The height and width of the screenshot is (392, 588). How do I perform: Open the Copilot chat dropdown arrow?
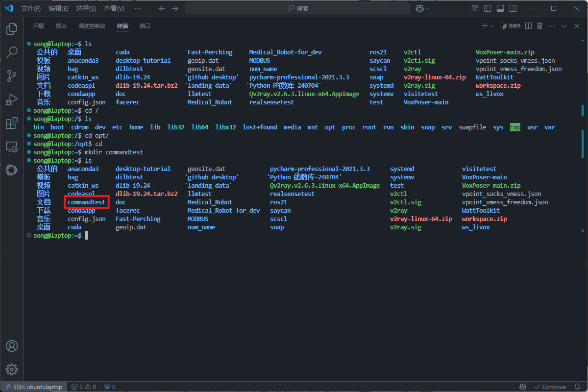428,8
